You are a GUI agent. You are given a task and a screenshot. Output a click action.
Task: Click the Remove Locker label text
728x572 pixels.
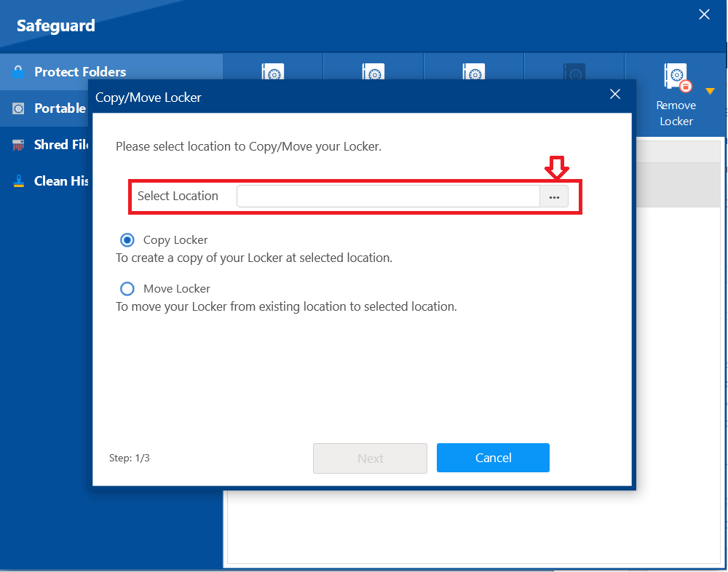pos(676,114)
